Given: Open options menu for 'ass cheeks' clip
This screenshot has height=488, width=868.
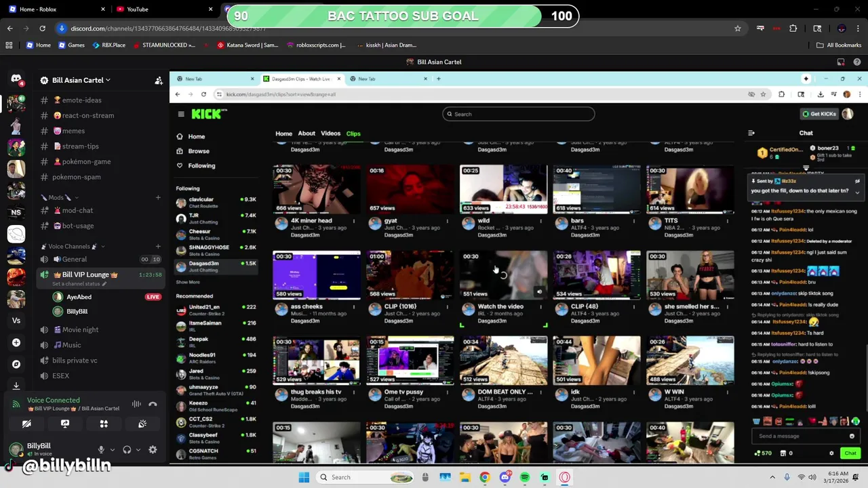Looking at the screenshot, I should click(x=353, y=306).
